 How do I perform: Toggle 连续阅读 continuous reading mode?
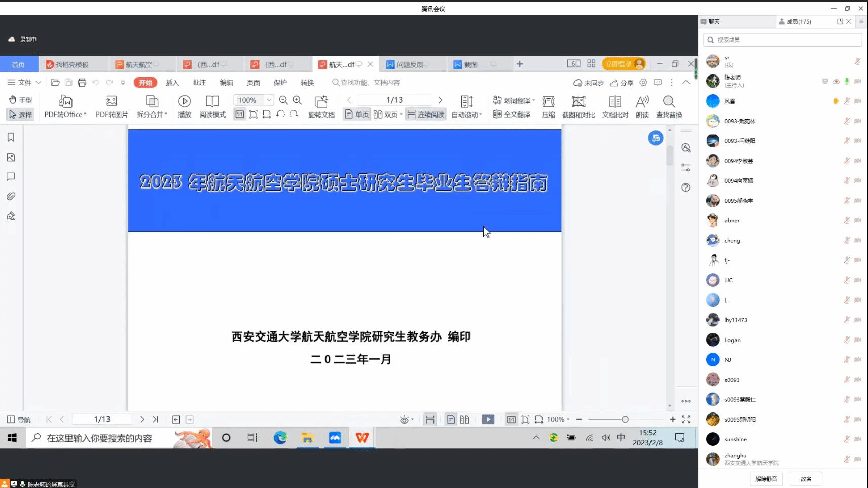[x=425, y=115]
